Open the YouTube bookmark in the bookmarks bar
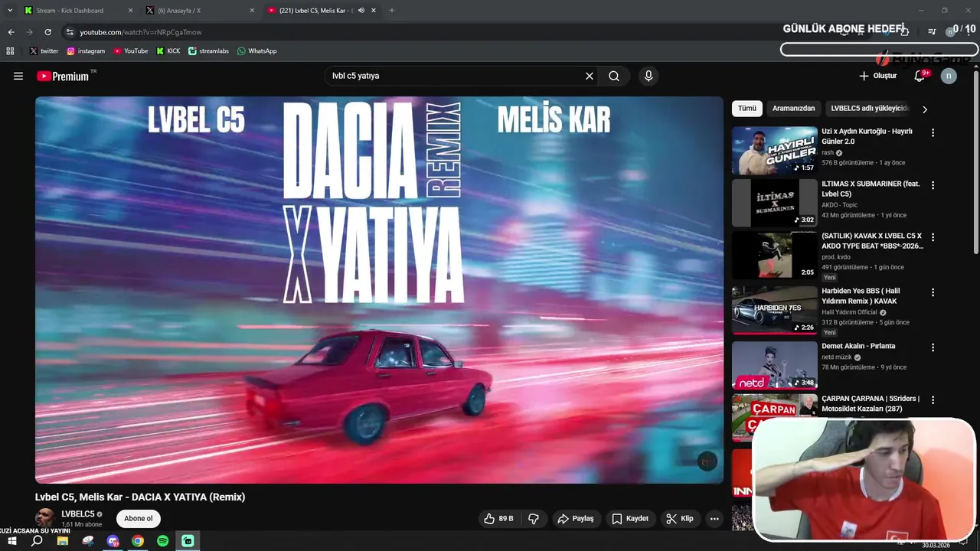The image size is (980, 551). [x=130, y=51]
